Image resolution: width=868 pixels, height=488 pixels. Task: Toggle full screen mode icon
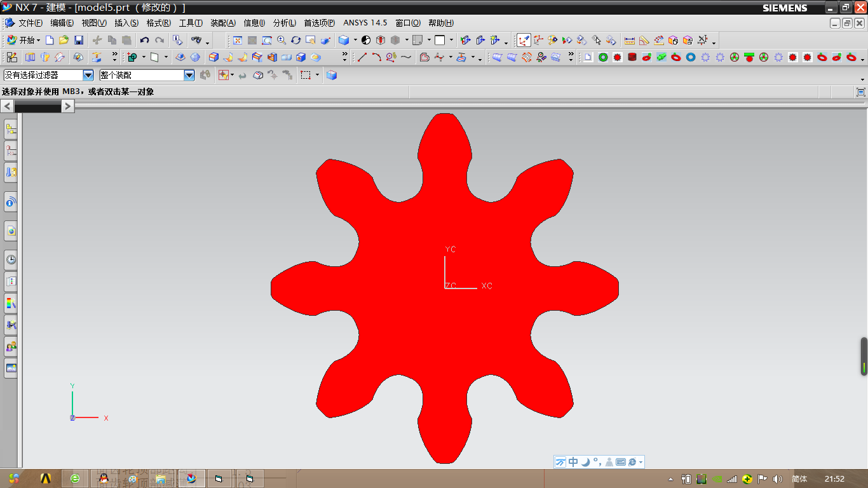861,92
